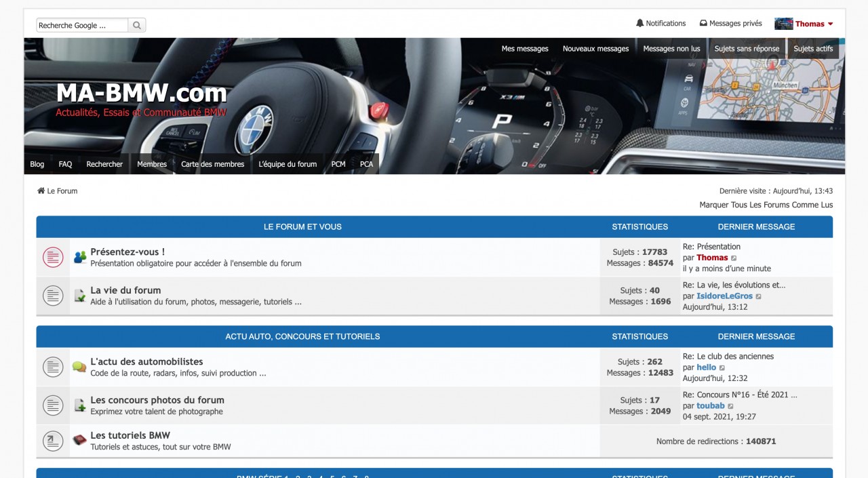Click Thomas user avatar image
The width and height of the screenshot is (868, 478).
point(784,24)
